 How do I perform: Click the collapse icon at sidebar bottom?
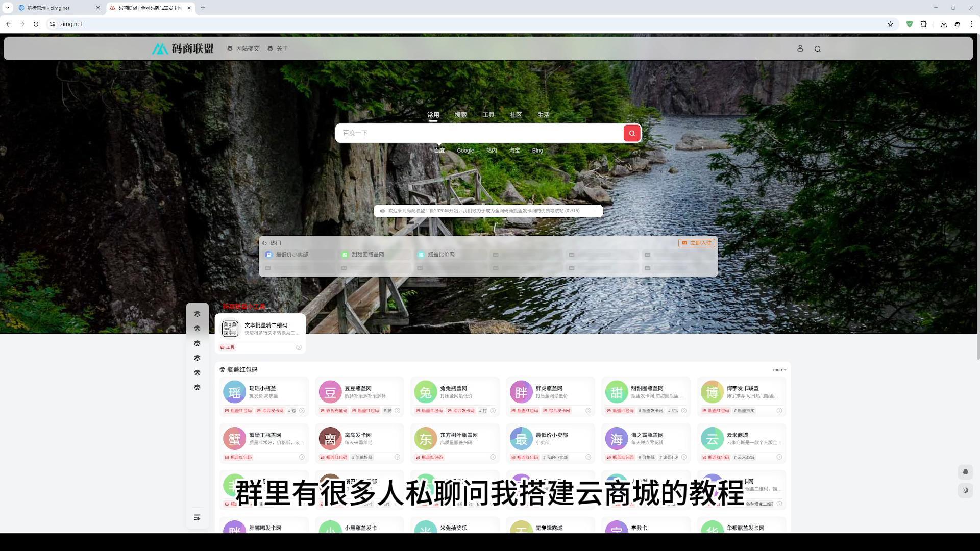click(197, 517)
